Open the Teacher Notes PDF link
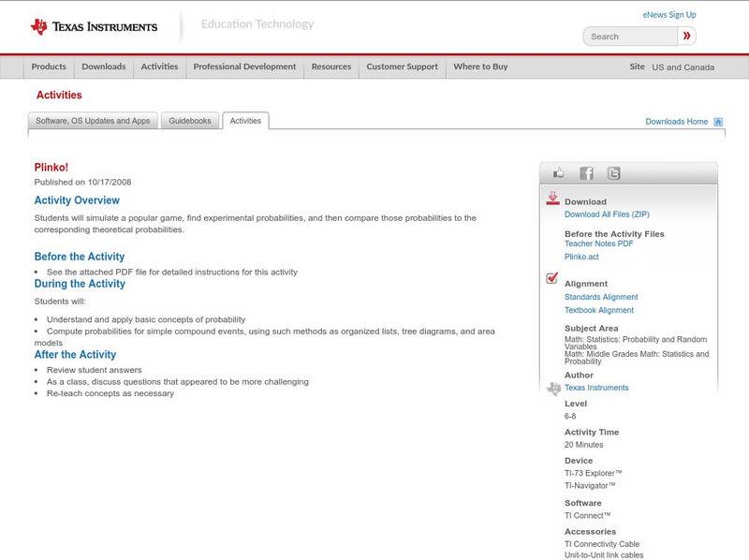This screenshot has width=749, height=560. [598, 243]
